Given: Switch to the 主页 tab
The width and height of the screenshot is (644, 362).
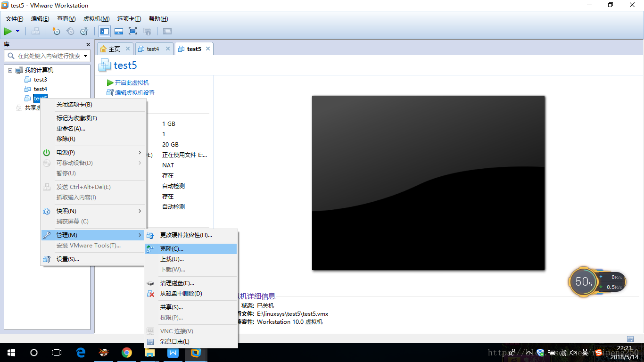Looking at the screenshot, I should (115, 49).
